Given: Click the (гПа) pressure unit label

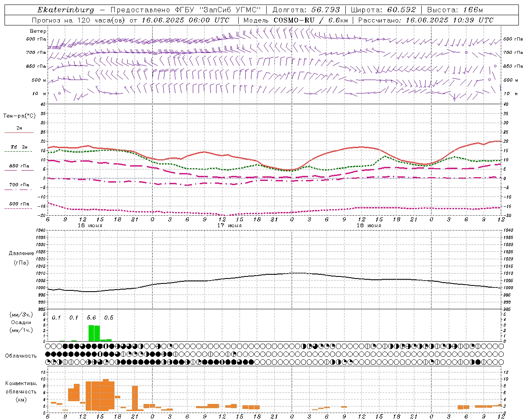Looking at the screenshot, I should pos(21,262).
